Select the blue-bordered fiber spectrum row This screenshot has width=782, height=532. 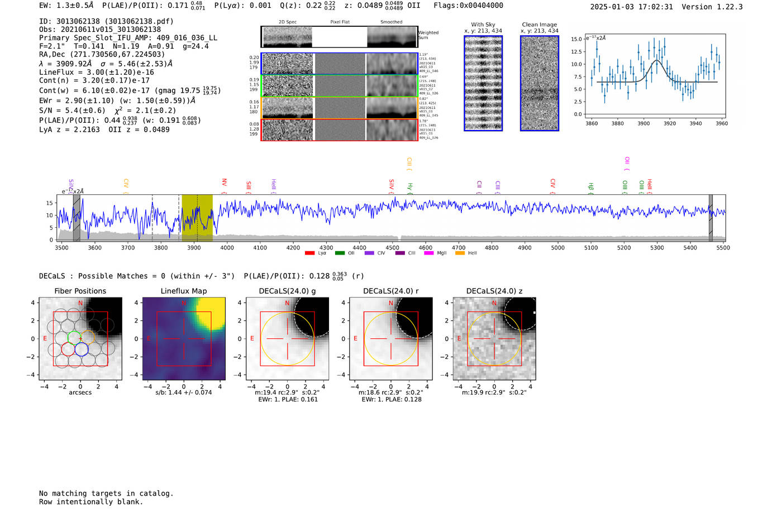(x=340, y=64)
